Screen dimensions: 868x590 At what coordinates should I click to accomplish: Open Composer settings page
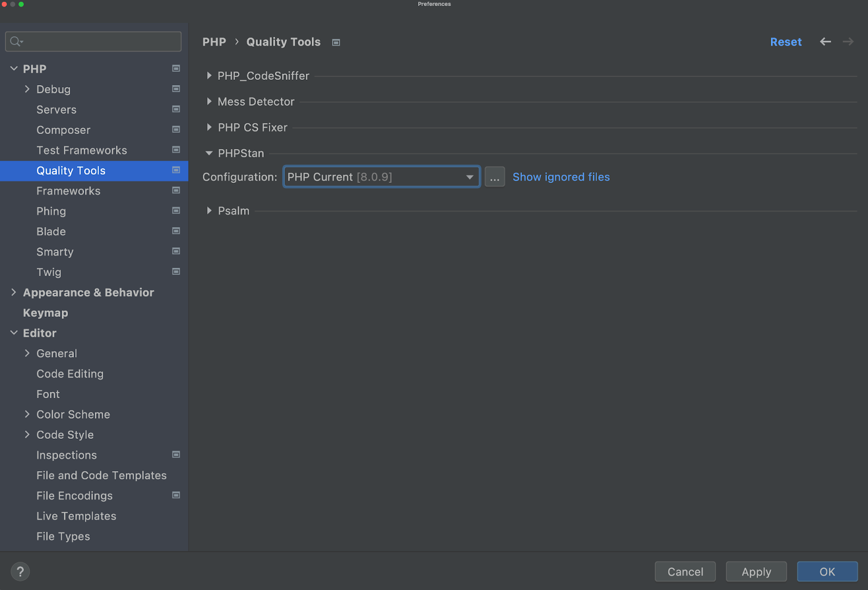click(63, 130)
